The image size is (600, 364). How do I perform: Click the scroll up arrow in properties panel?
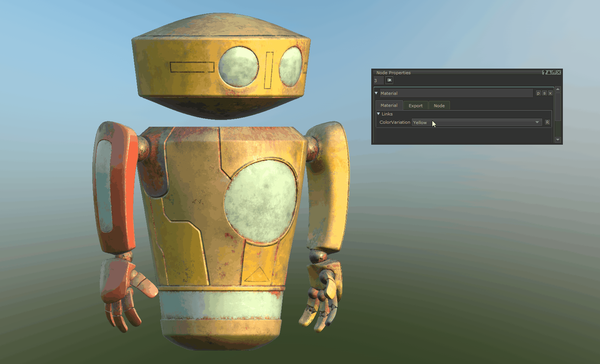[558, 89]
